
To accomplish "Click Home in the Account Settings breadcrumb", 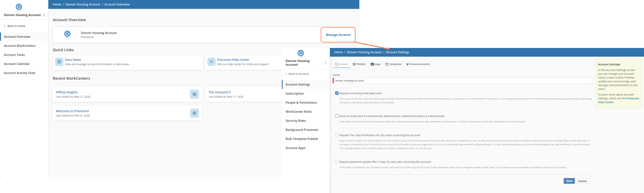I will pyautogui.click(x=338, y=52).
